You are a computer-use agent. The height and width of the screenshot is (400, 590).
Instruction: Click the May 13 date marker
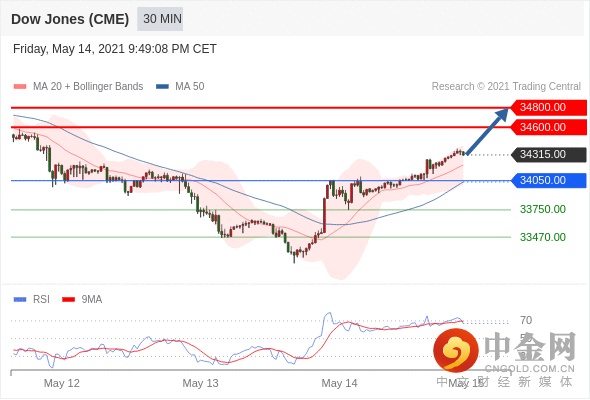click(x=200, y=383)
